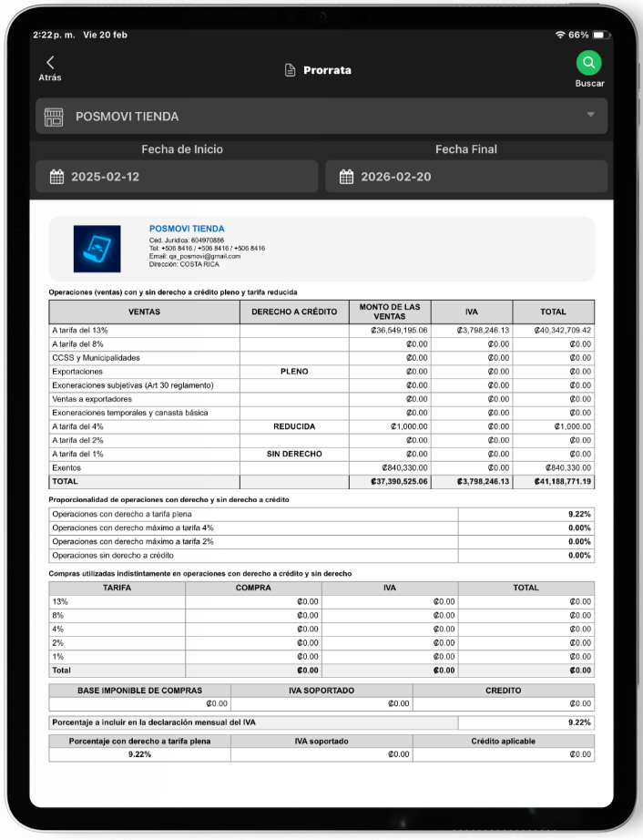Viewport: 643px width, 840px height.
Task: Tap the battery indicator in status bar
Action: coord(600,35)
